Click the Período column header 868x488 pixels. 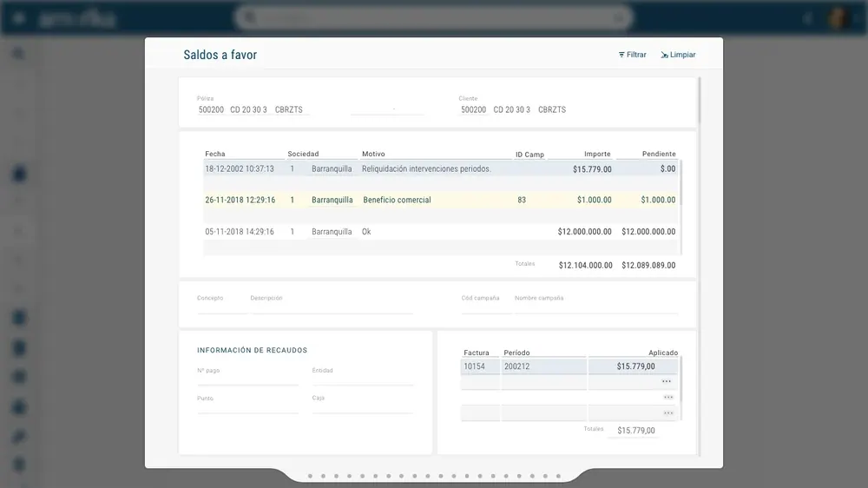tap(516, 353)
